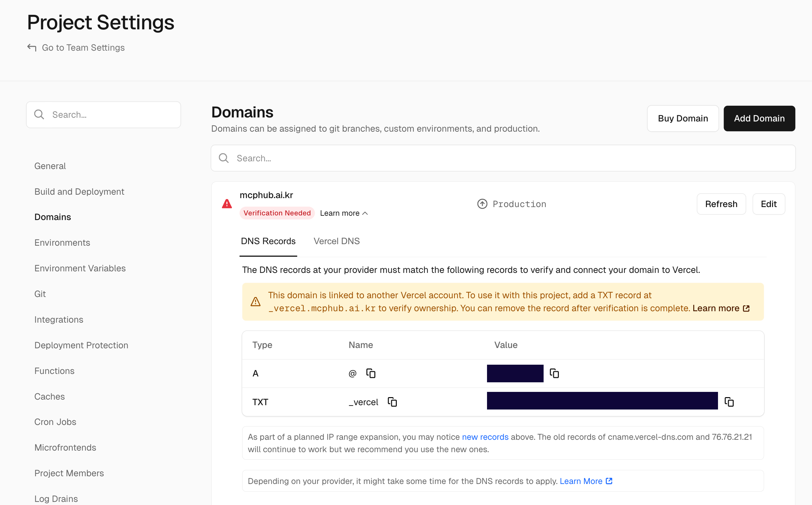
Task: Click the Production deployment arrow icon
Action: [482, 204]
